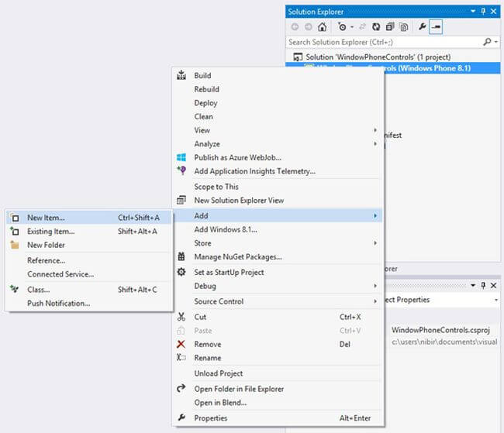Expand the Debug submenu
The width and height of the screenshot is (504, 433).
(278, 286)
